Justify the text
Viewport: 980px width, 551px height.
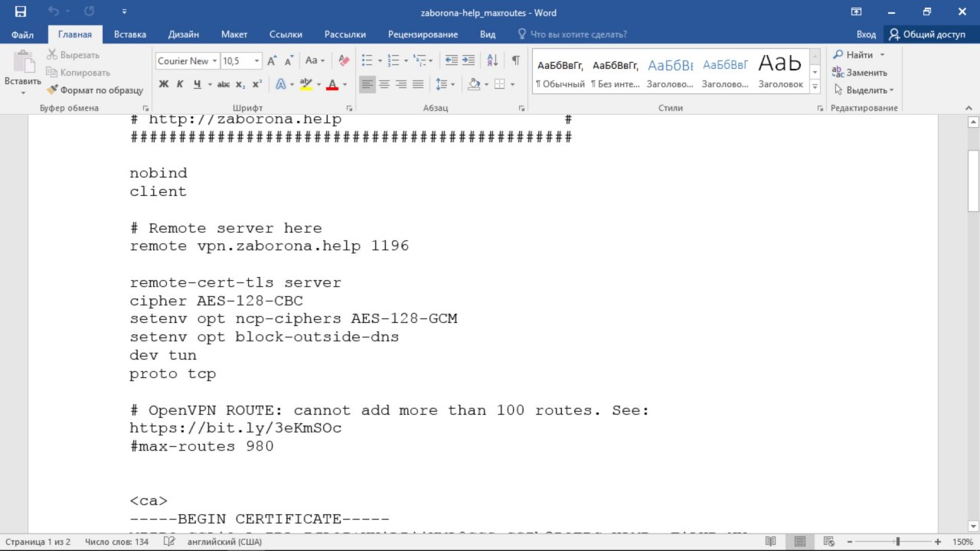point(418,84)
